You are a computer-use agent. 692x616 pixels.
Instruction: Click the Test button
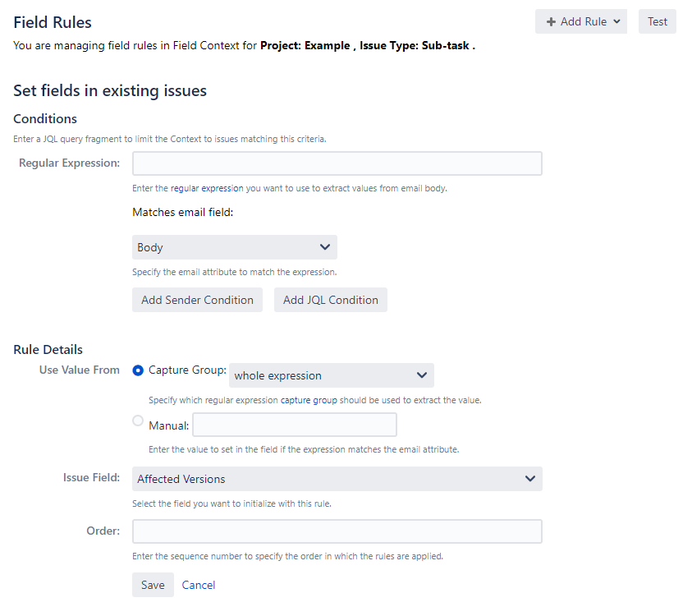click(658, 21)
